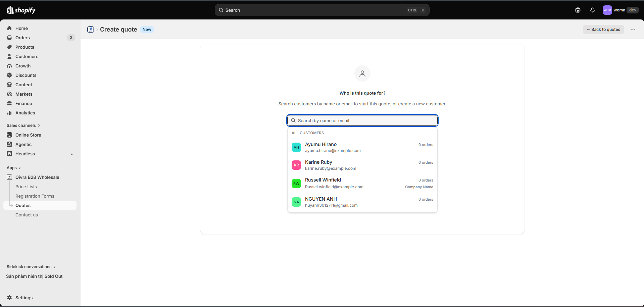Focus the Search by name or email field
The height and width of the screenshot is (307, 644).
[362, 120]
